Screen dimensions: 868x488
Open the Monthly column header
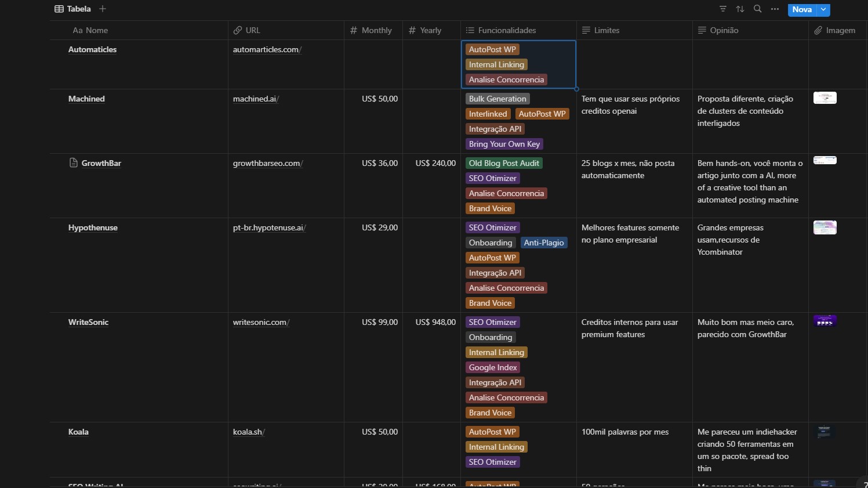point(371,30)
